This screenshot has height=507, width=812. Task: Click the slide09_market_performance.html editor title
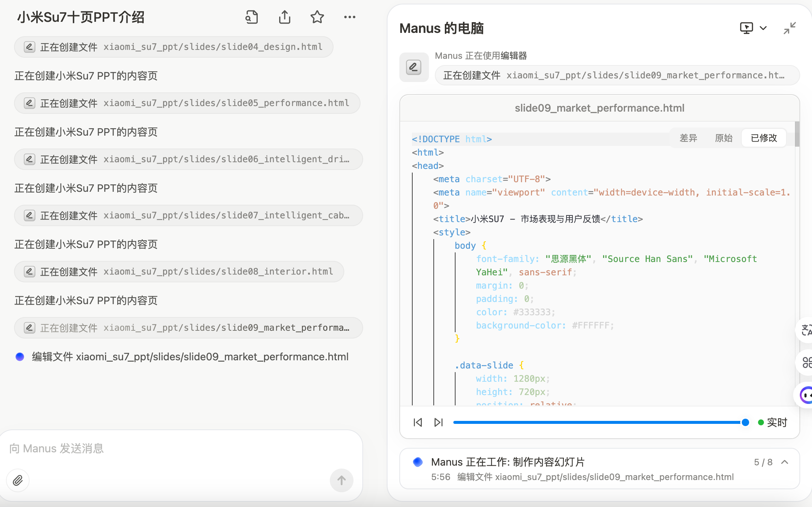[599, 108]
